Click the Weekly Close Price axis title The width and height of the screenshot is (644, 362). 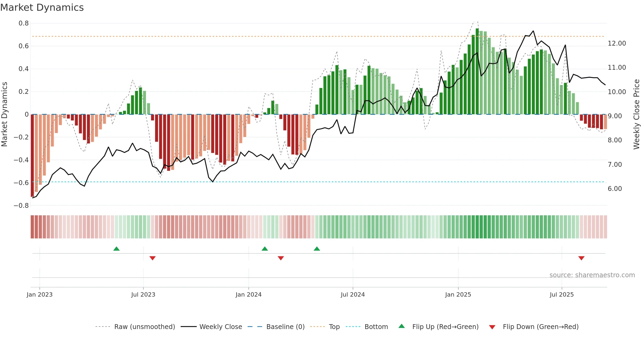636,114
